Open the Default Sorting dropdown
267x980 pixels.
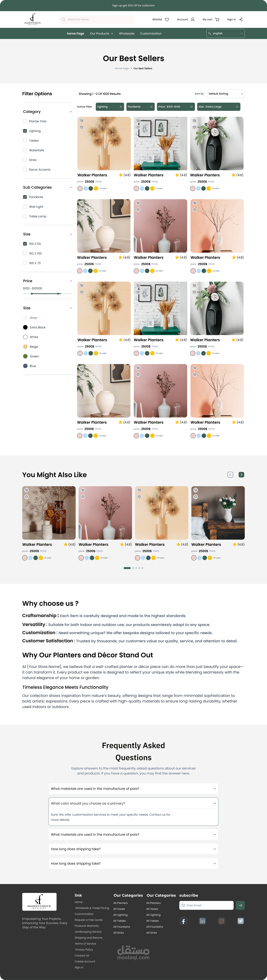click(226, 94)
